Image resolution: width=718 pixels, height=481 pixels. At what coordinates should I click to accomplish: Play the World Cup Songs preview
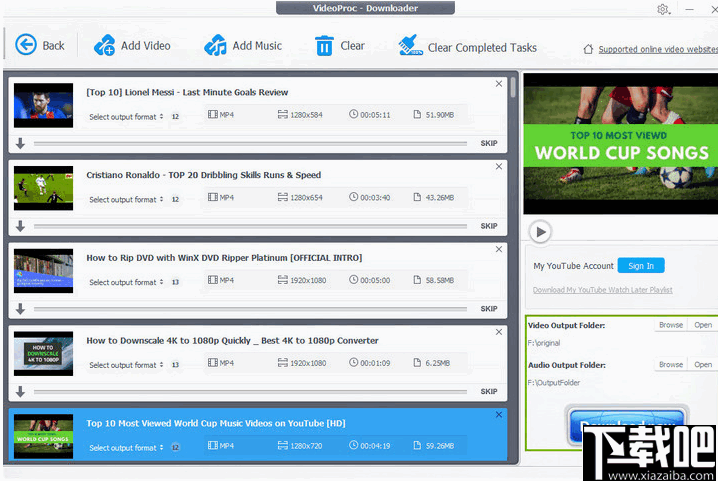541,232
